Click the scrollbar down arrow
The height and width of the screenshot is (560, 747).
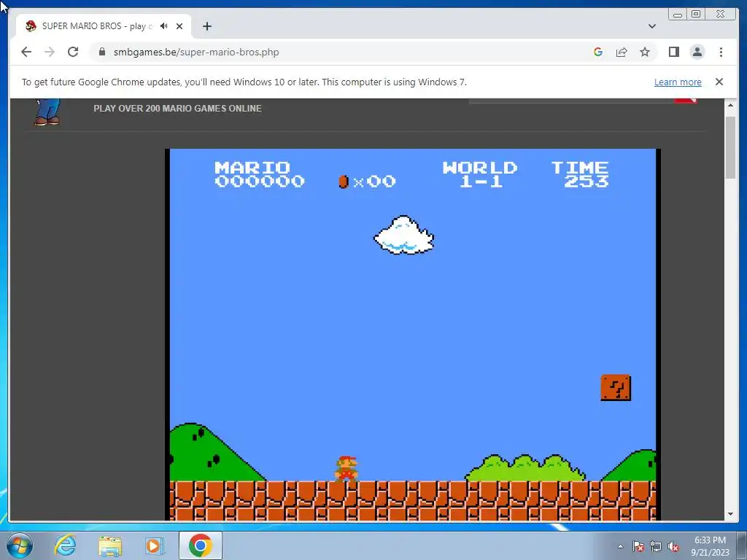[730, 514]
